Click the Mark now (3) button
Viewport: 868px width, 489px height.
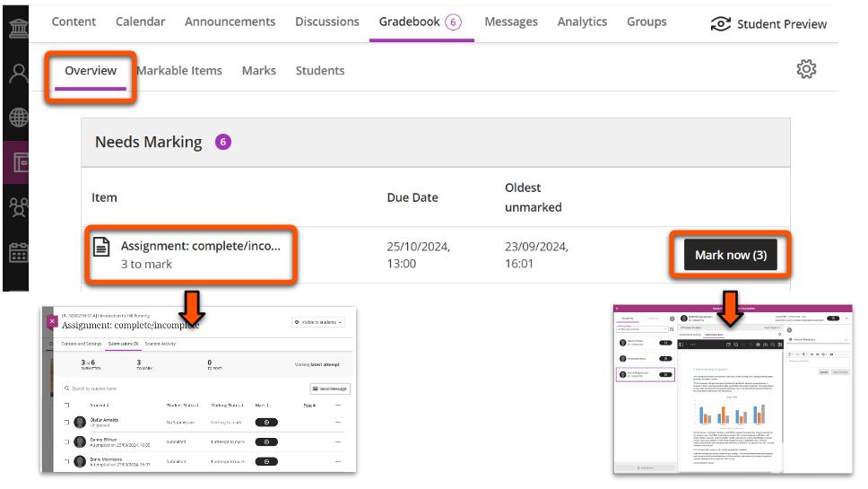click(731, 256)
